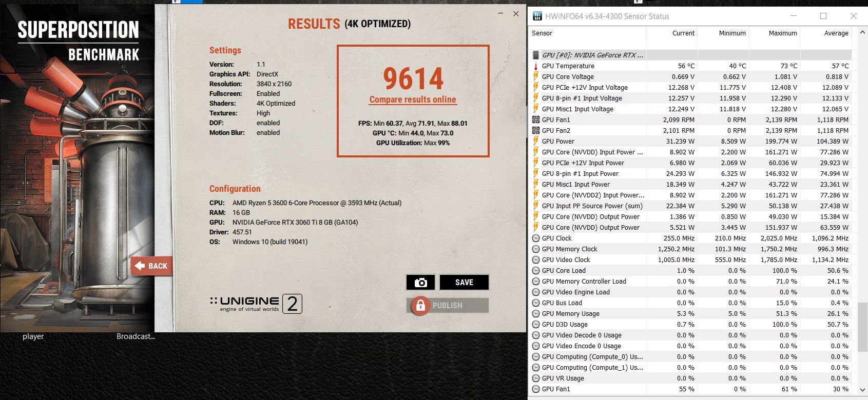
Task: Click the scrollbar down arrow in HWiNFO
Action: click(x=862, y=390)
